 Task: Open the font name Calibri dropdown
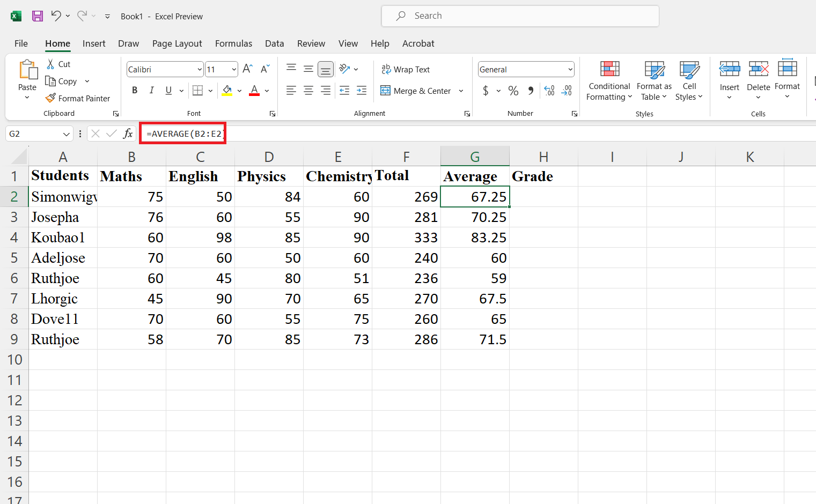pos(200,70)
